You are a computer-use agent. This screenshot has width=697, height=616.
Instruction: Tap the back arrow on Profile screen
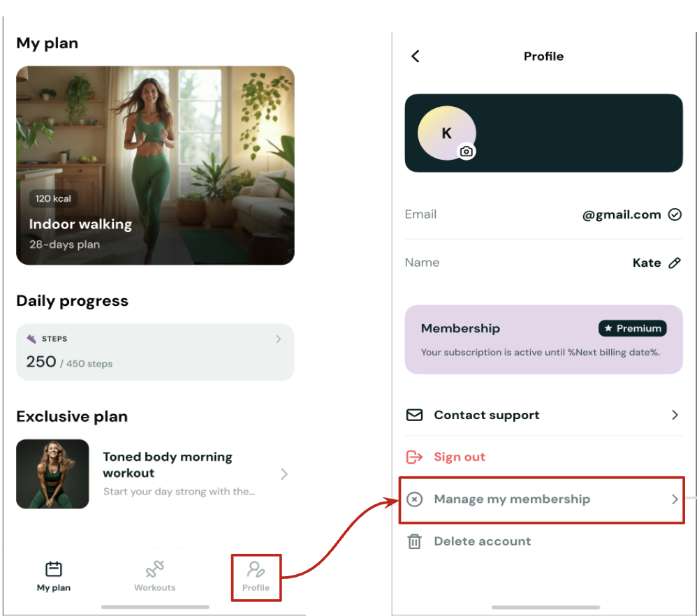click(x=416, y=57)
